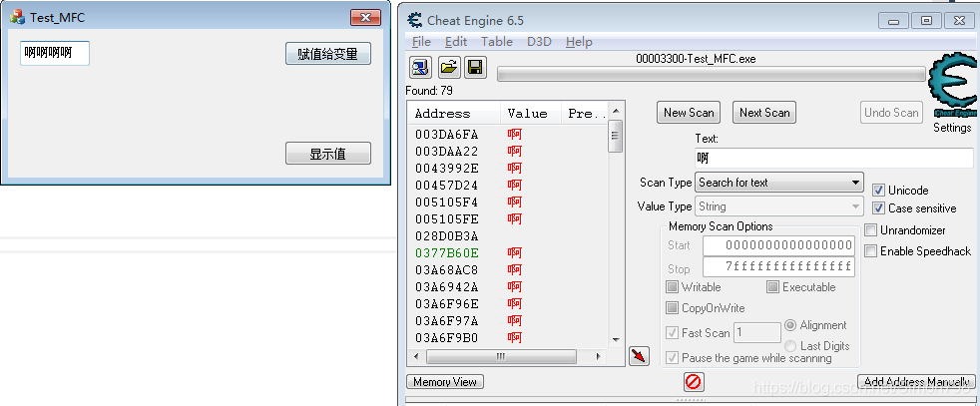Select address 003DA6FA row
The height and width of the screenshot is (406, 980).
(508, 135)
